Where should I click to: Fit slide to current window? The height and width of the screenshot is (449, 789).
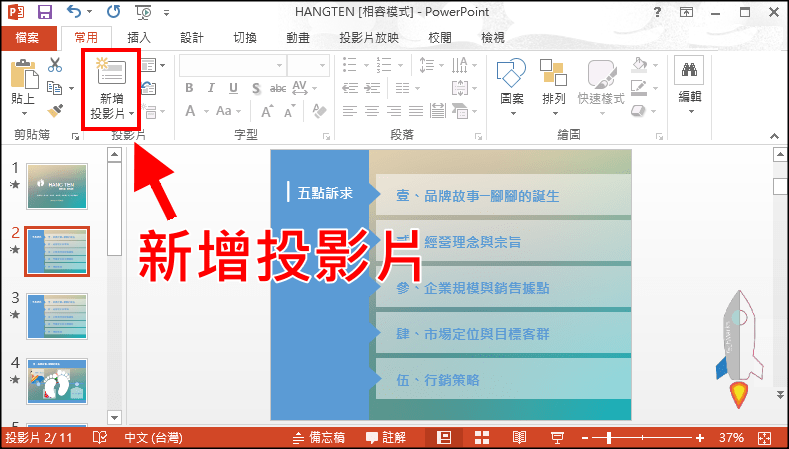click(x=764, y=437)
